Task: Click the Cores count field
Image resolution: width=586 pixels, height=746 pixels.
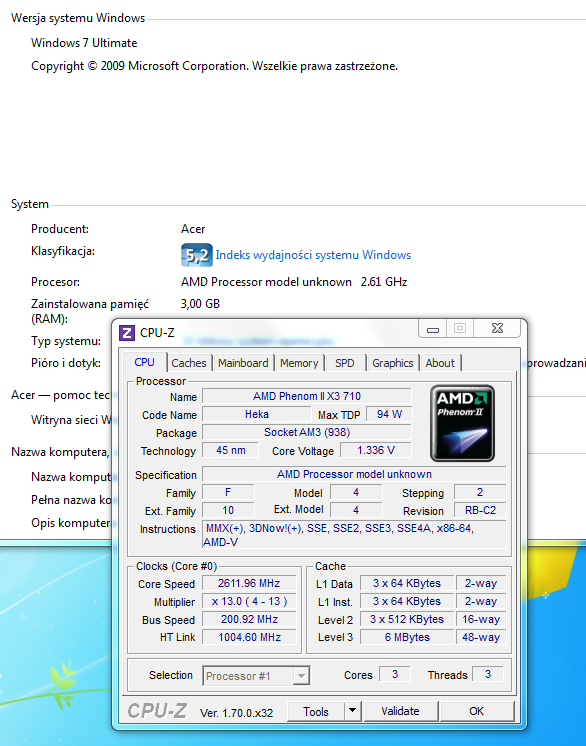Action: [395, 674]
